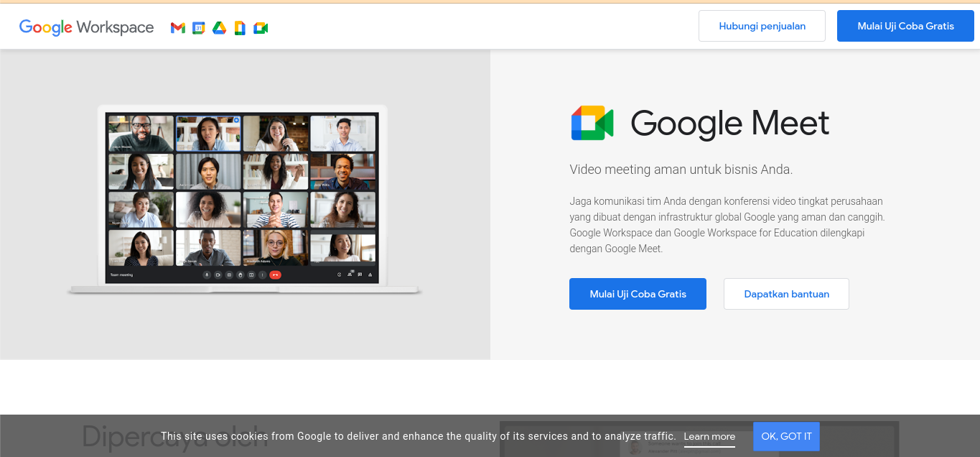Viewport: 980px width, 457px height.
Task: Open the Google Docs icon in header
Action: (x=240, y=27)
